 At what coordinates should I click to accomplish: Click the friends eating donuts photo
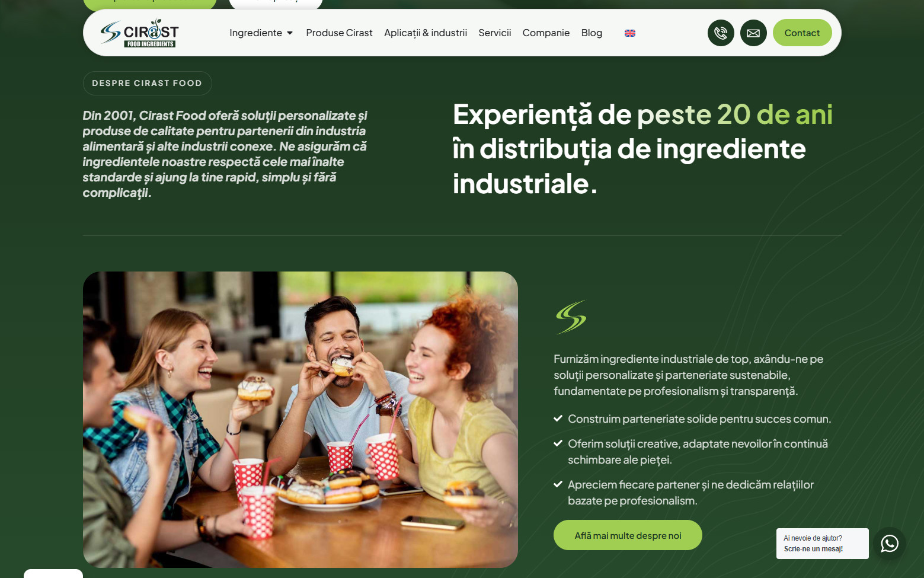[x=300, y=420]
